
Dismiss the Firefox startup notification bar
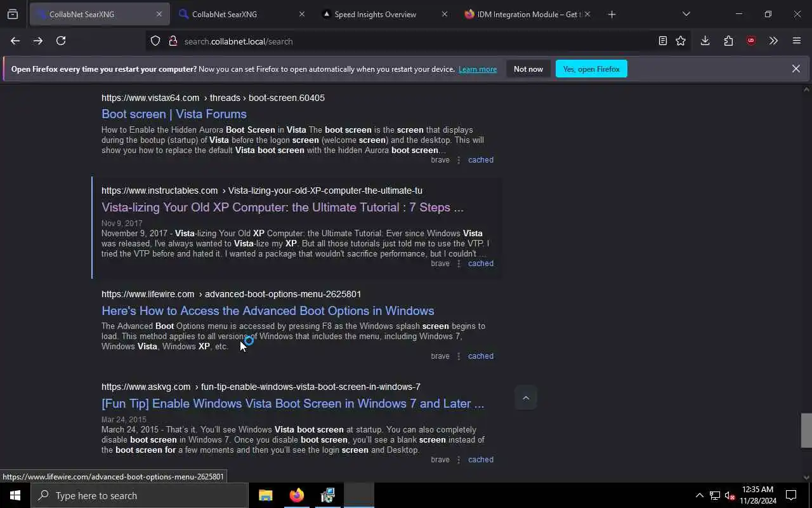796,69
